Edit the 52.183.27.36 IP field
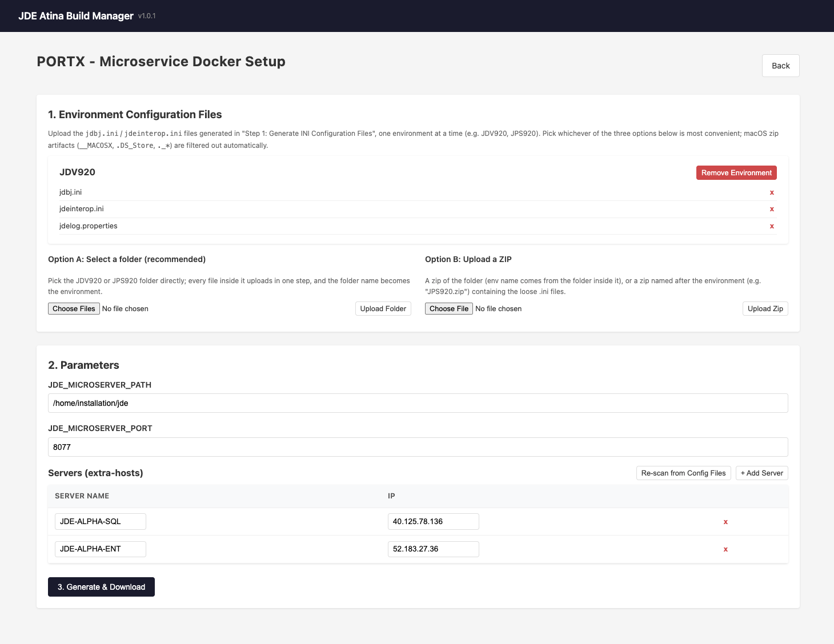 (x=434, y=549)
